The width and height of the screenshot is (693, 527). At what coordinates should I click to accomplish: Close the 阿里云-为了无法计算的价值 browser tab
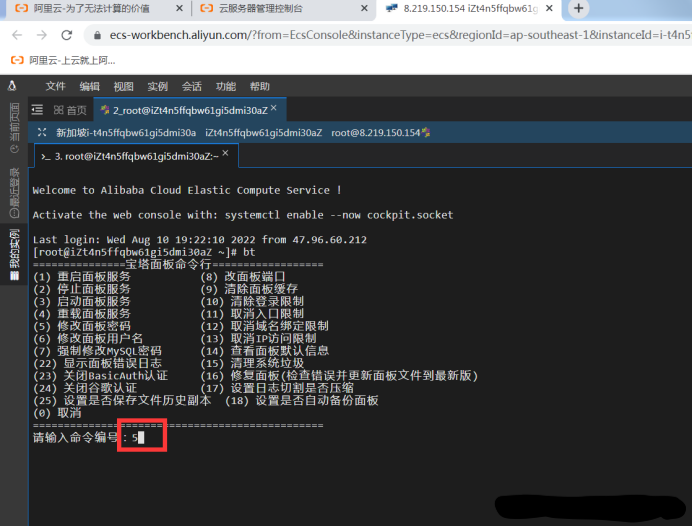coord(179,8)
